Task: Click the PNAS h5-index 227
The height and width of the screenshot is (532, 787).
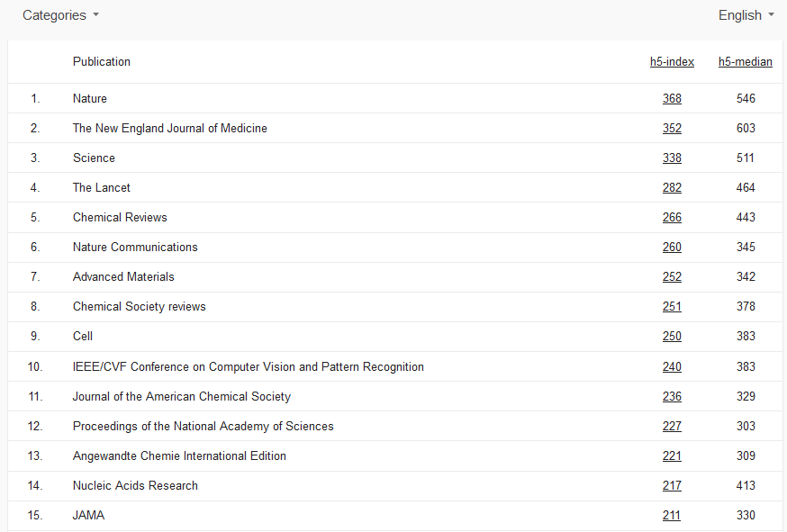Action: point(672,427)
